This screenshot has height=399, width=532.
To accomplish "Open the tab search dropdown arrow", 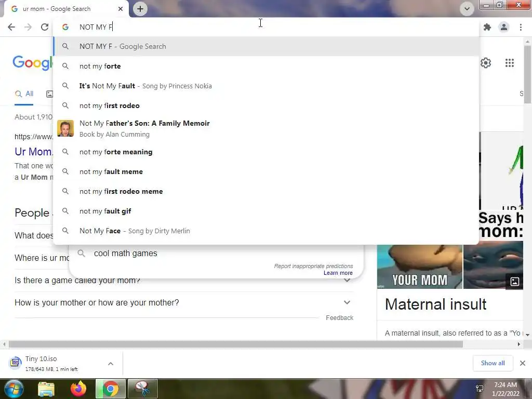I will coord(467,9).
